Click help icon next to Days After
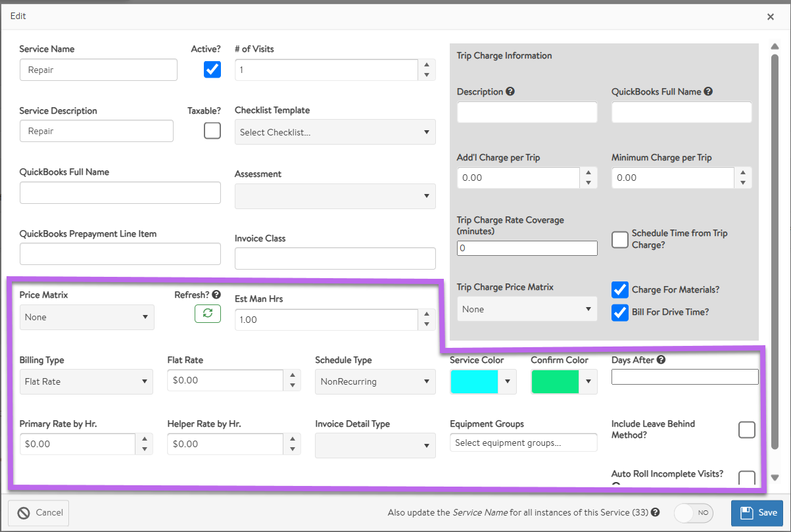Screen dimensions: 791x532 pos(661,360)
